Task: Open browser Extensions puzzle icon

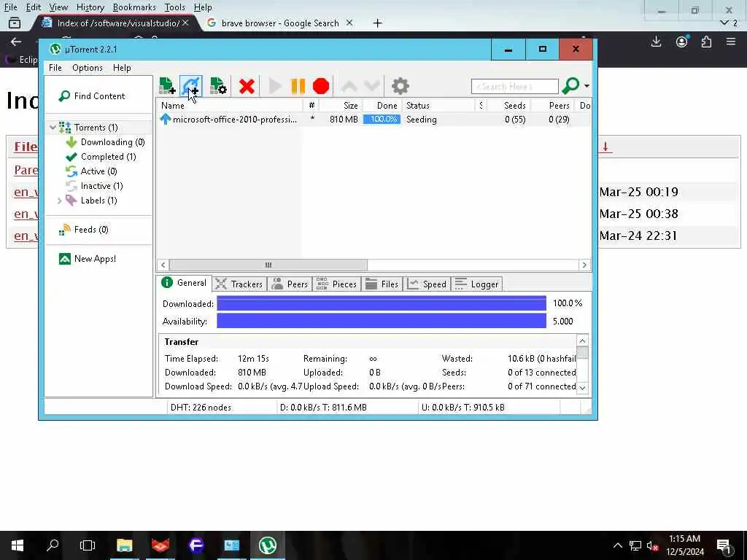Action: tap(706, 42)
